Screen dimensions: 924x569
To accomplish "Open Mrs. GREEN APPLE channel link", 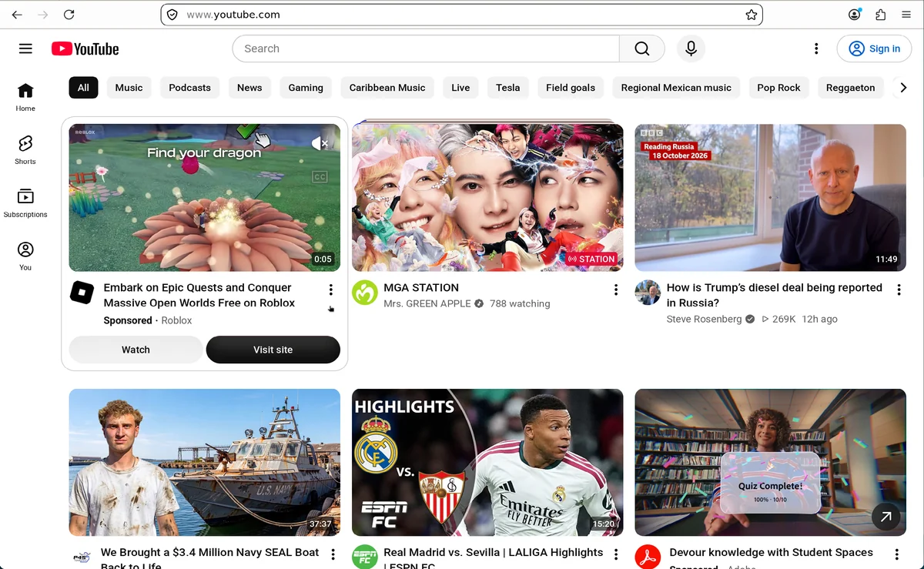I will 427,303.
